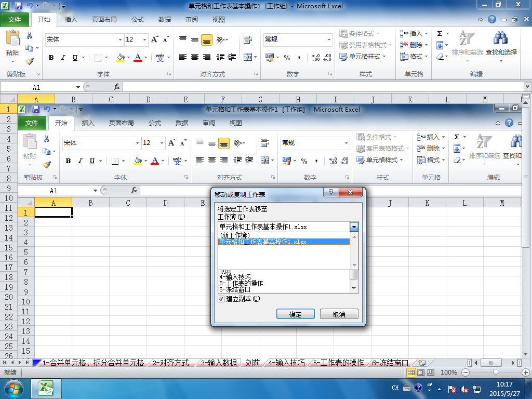Viewport: 532px width, 399px height.
Task: Click Grow Font icon in outer window ribbon
Action: [x=154, y=39]
